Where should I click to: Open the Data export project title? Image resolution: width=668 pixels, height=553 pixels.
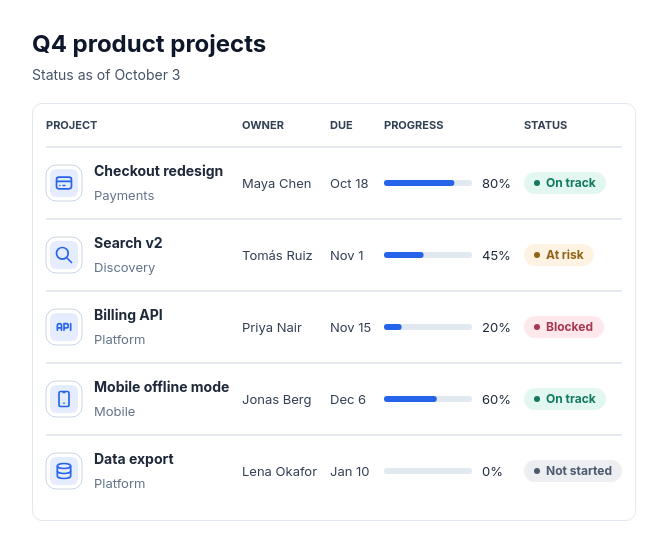[x=134, y=459]
